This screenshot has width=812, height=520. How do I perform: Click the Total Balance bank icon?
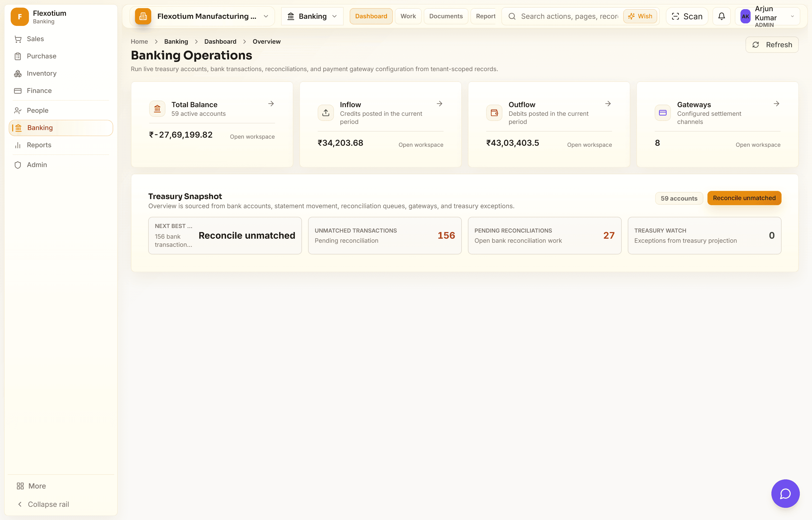pyautogui.click(x=157, y=109)
